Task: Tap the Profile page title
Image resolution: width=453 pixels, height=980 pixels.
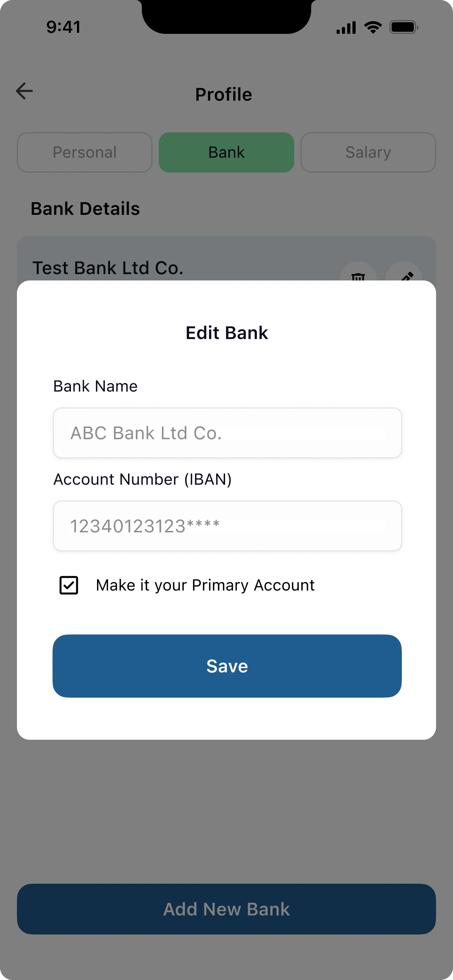Action: 224,94
